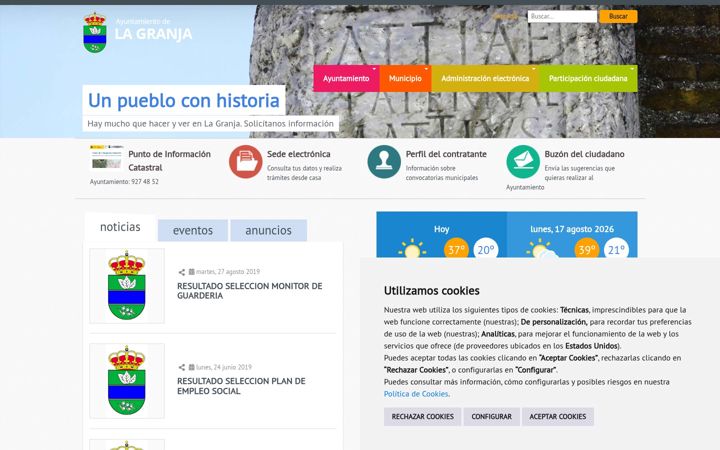Click the Hoy weather panel label
Viewport: 720px width, 450px height.
441,229
